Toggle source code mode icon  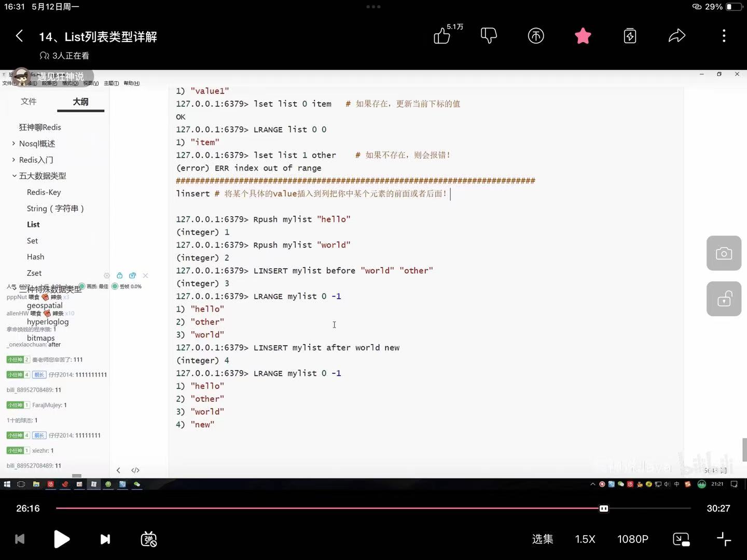(135, 470)
